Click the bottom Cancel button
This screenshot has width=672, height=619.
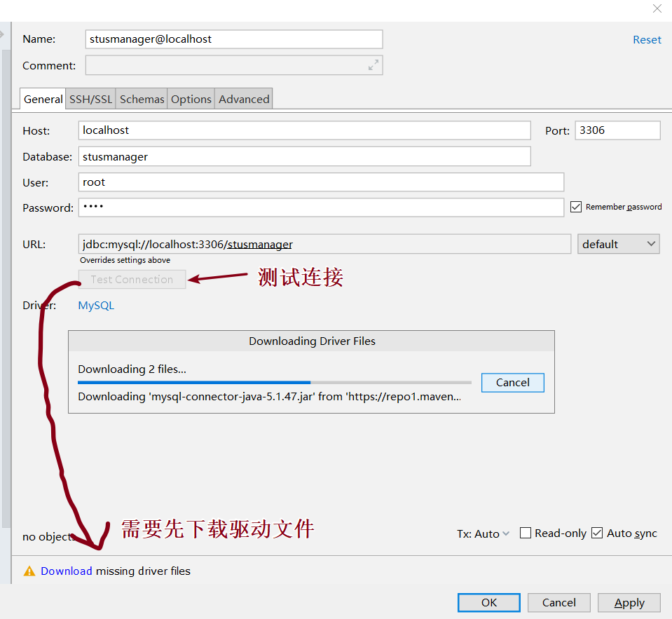559,603
